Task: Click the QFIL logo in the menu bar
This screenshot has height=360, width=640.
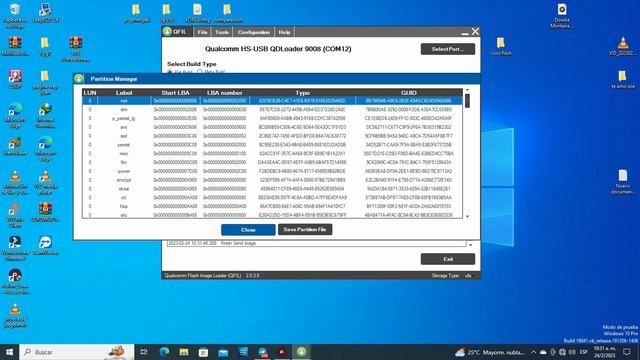Action: tap(167, 32)
